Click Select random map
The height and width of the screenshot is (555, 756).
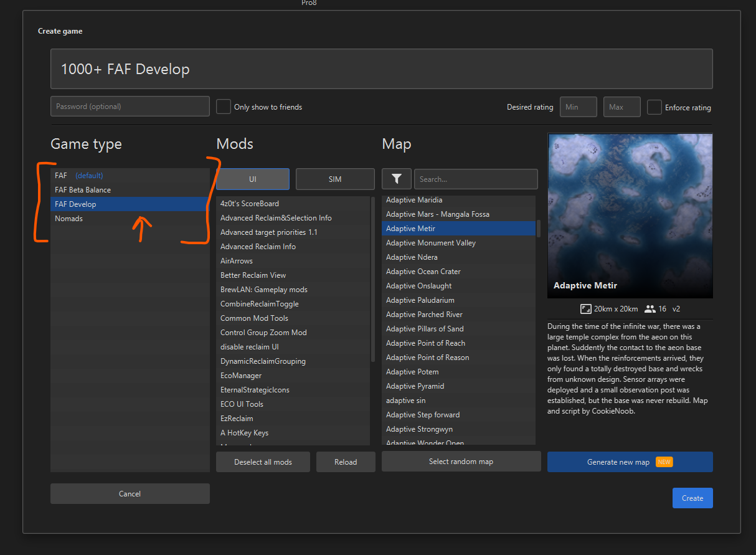pyautogui.click(x=461, y=461)
